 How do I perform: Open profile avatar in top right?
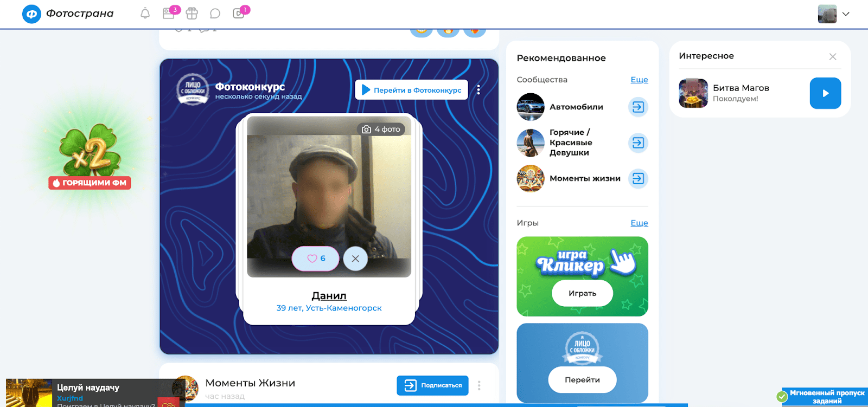(827, 14)
